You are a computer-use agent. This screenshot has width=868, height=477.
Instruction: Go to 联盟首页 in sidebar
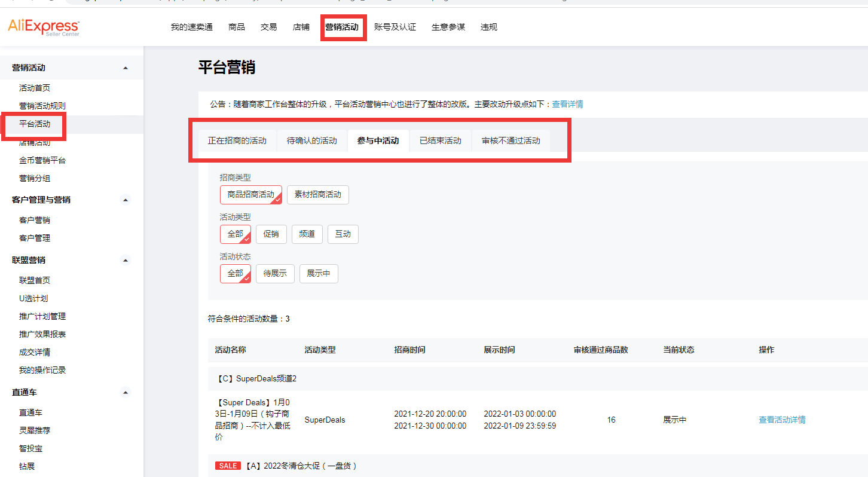tap(35, 280)
